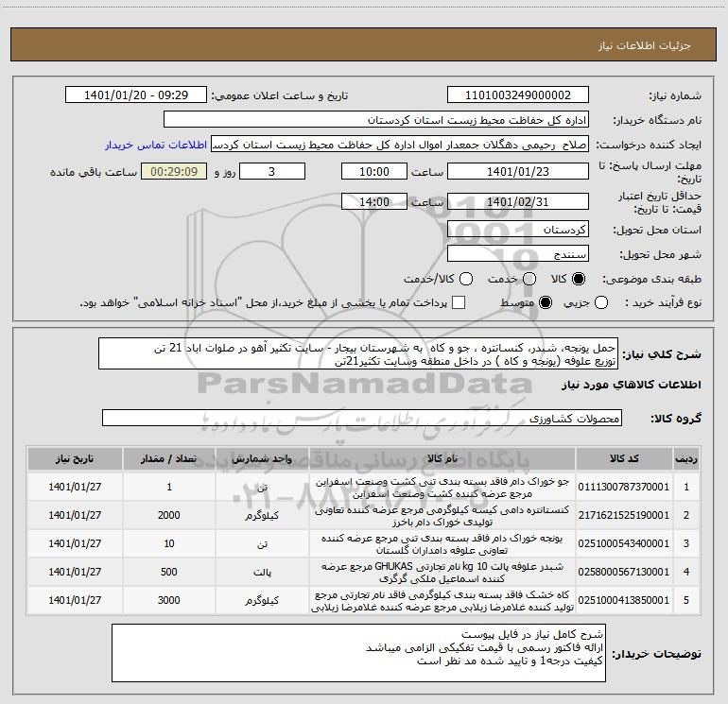The width and height of the screenshot is (728, 704).
Task: Click the goods group field محصولات کشاورزی
Action: [x=362, y=418]
